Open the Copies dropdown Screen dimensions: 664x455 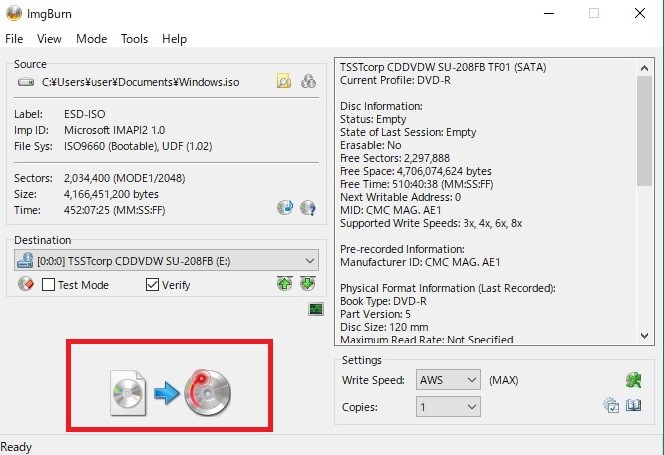point(470,407)
